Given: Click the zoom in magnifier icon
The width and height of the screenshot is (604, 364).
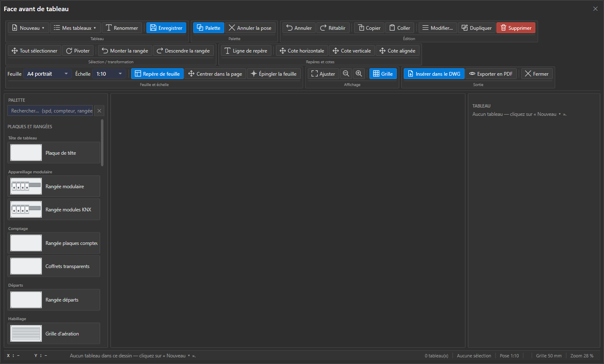Looking at the screenshot, I should (359, 74).
